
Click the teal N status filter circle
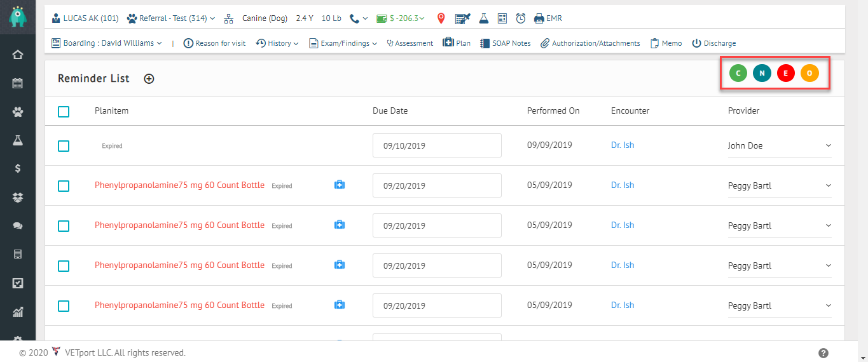click(762, 73)
